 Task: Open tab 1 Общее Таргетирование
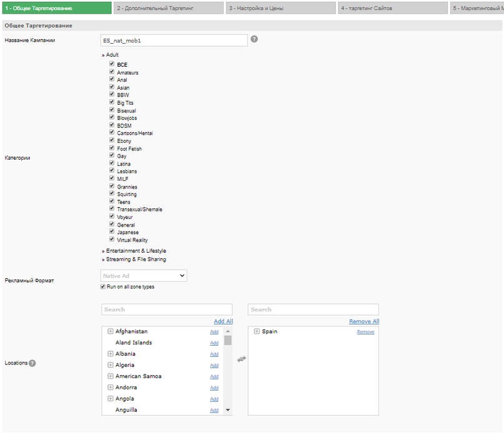click(57, 8)
